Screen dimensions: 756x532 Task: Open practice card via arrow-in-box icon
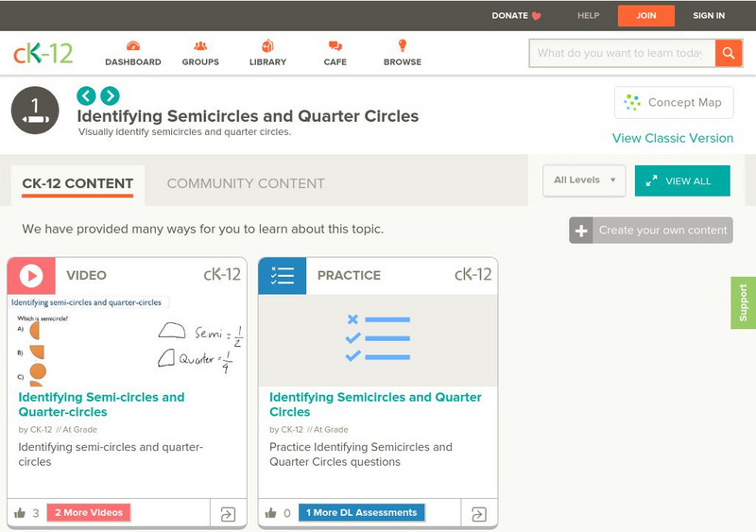(479, 514)
